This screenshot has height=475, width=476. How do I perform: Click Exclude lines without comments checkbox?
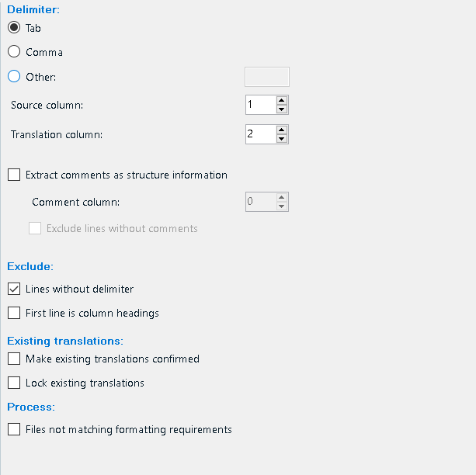[x=35, y=229]
